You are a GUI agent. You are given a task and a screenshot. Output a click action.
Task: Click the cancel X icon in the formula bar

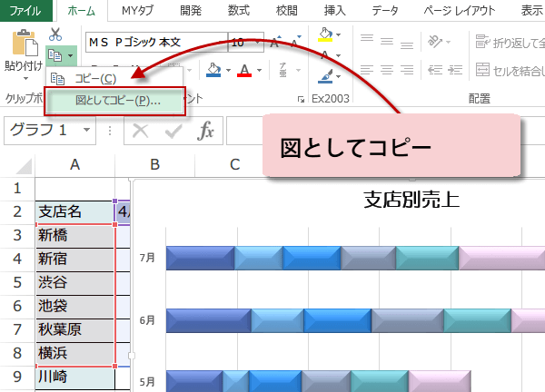click(141, 131)
